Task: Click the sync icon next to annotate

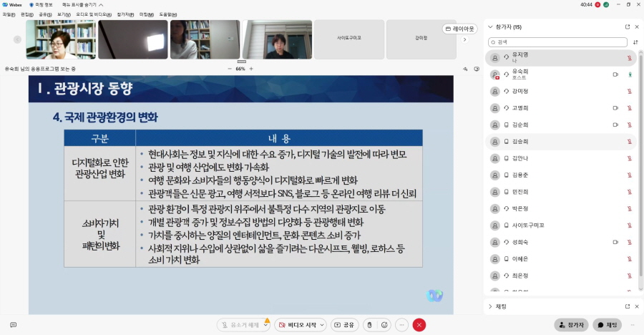Action: point(477,69)
